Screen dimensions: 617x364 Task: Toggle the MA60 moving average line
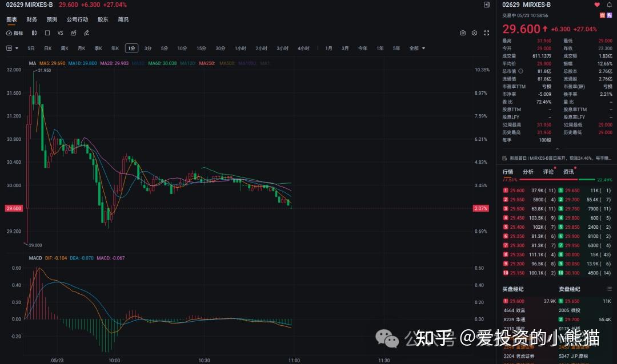(x=153, y=64)
